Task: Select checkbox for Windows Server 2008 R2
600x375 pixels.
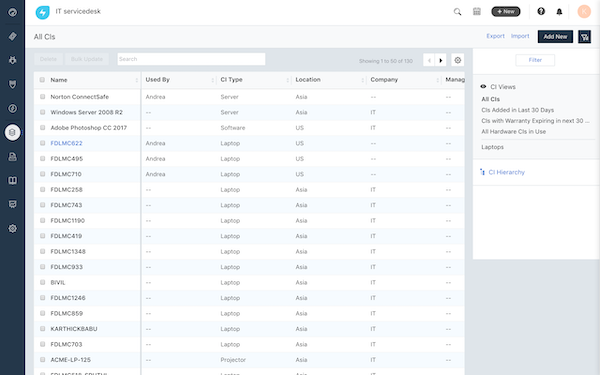Action: tap(42, 112)
